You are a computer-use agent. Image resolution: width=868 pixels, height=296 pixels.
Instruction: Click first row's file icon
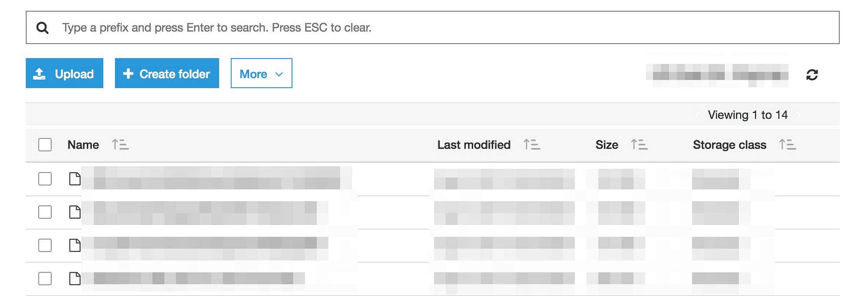coord(75,179)
